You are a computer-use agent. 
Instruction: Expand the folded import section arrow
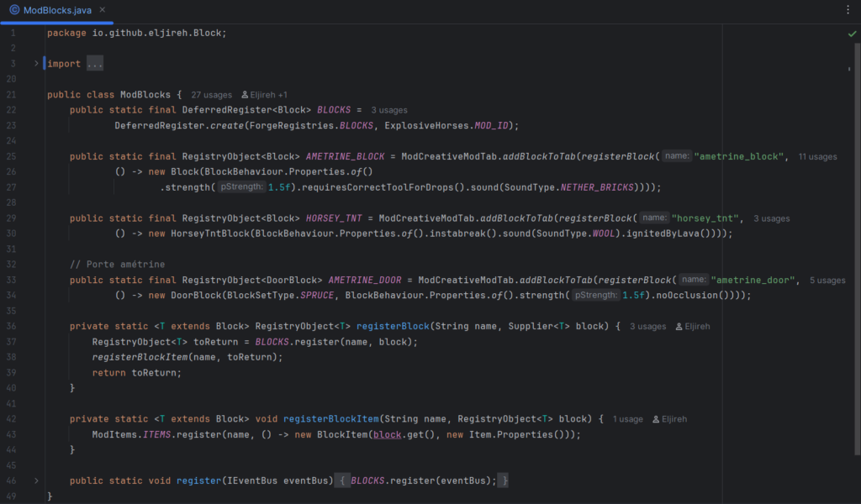click(x=35, y=64)
